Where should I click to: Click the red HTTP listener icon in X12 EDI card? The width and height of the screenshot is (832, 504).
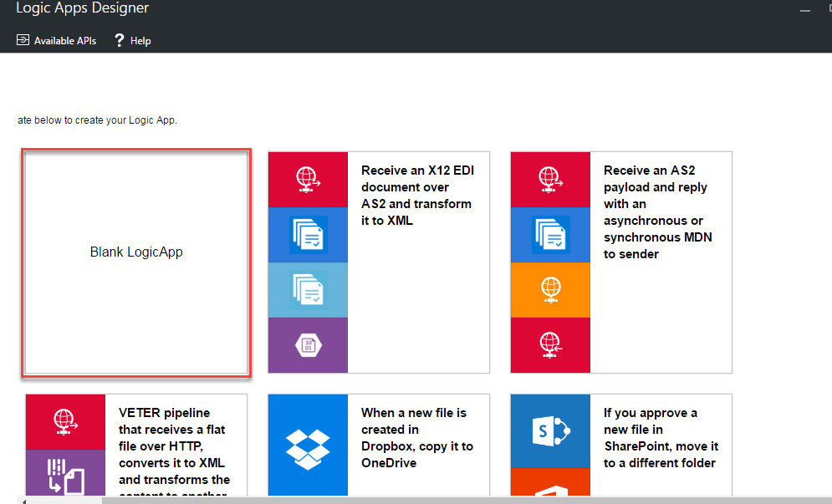(308, 180)
